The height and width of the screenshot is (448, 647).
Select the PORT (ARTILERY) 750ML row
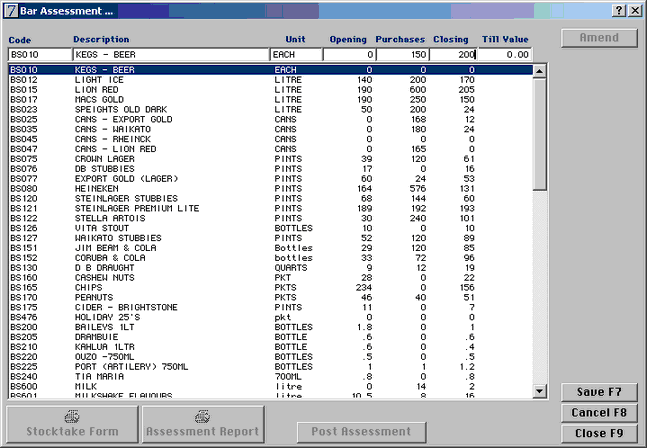(x=271, y=367)
